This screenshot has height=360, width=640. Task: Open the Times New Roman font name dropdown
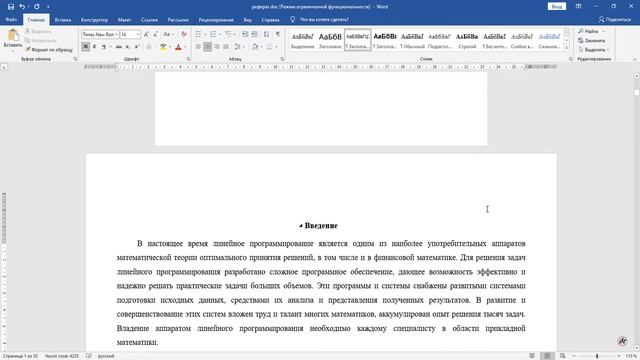[116, 35]
